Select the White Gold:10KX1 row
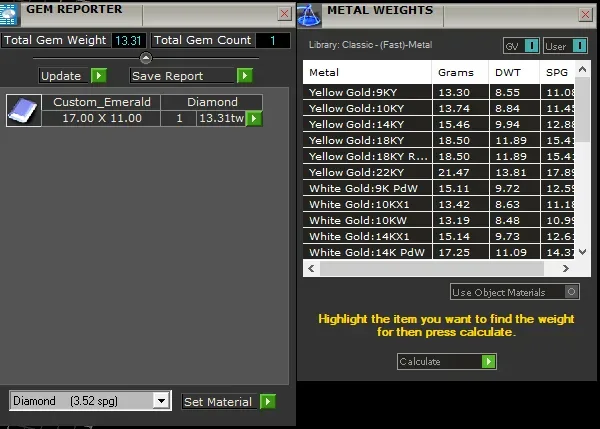 pos(439,204)
